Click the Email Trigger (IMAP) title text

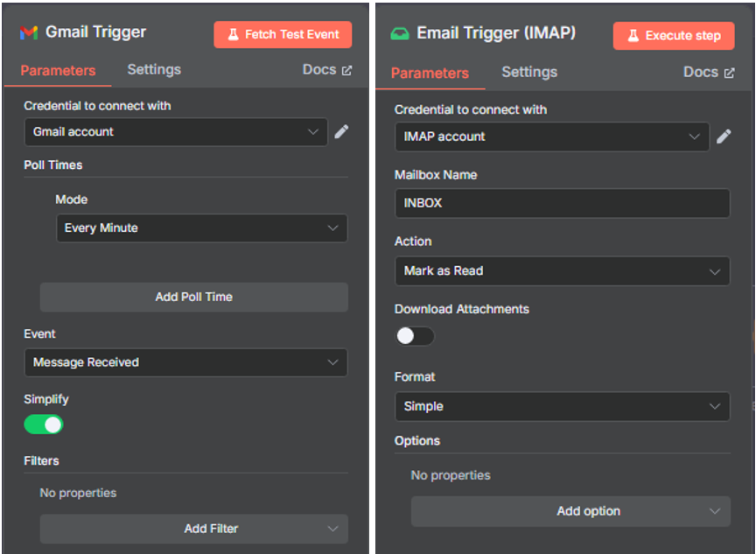coord(496,32)
